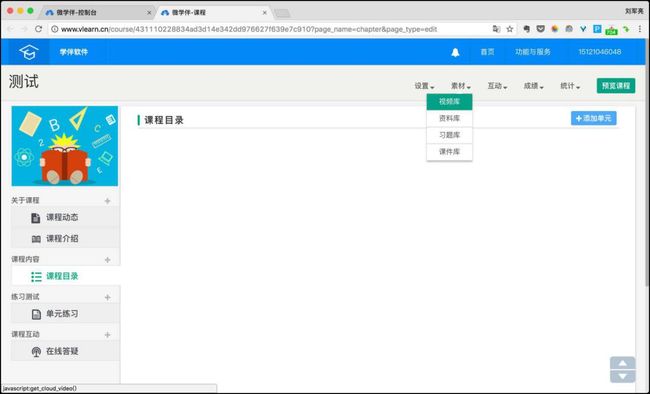Open Chrome three-dot menu
The height and width of the screenshot is (394, 650).
pyautogui.click(x=640, y=29)
